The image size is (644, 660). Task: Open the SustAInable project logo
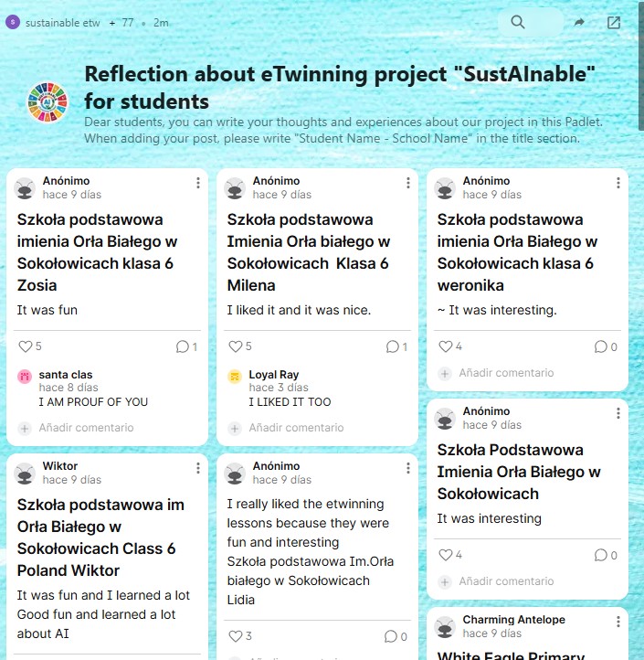48,101
